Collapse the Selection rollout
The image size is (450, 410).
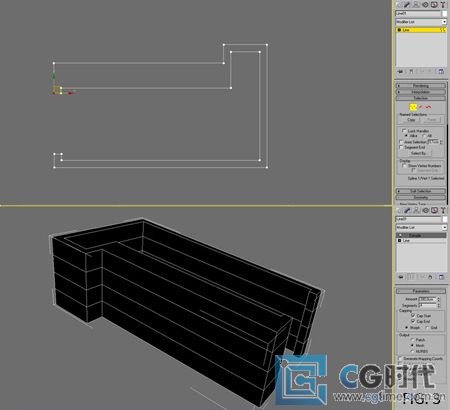421,98
